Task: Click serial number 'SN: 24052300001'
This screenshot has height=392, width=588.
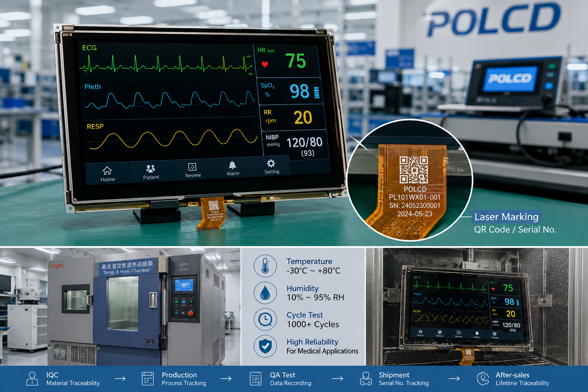Action: pyautogui.click(x=415, y=206)
